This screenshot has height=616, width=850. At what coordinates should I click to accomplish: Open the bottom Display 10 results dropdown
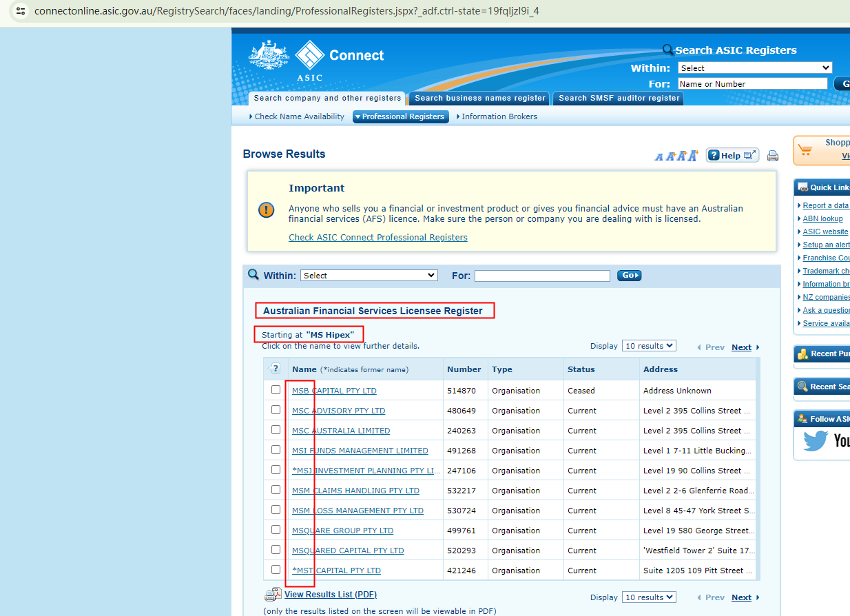(649, 597)
